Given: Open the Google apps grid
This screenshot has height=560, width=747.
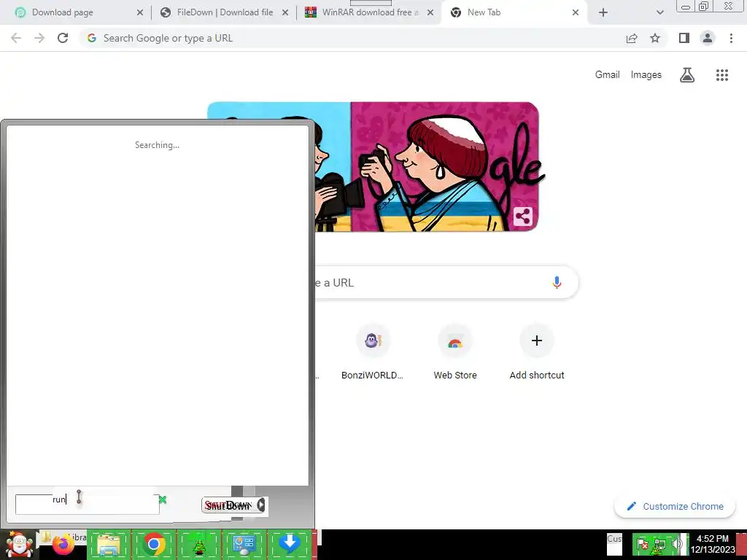Looking at the screenshot, I should click(722, 75).
